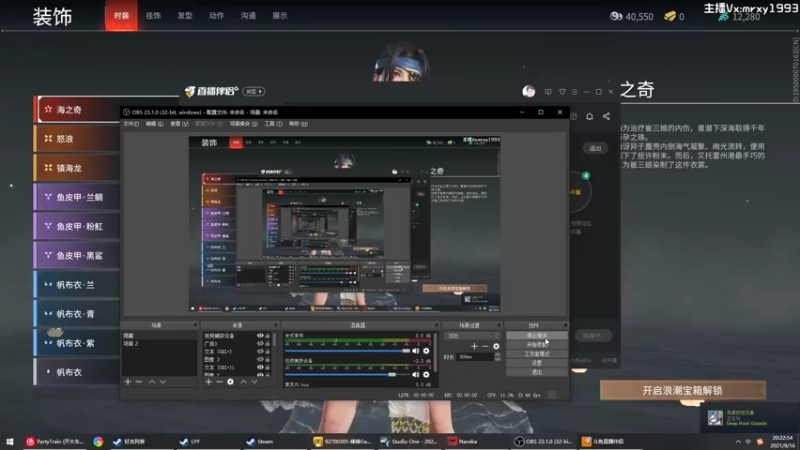Remove selected scene with minus icon in Scenes panel
This screenshot has width=800, height=450.
point(139,382)
